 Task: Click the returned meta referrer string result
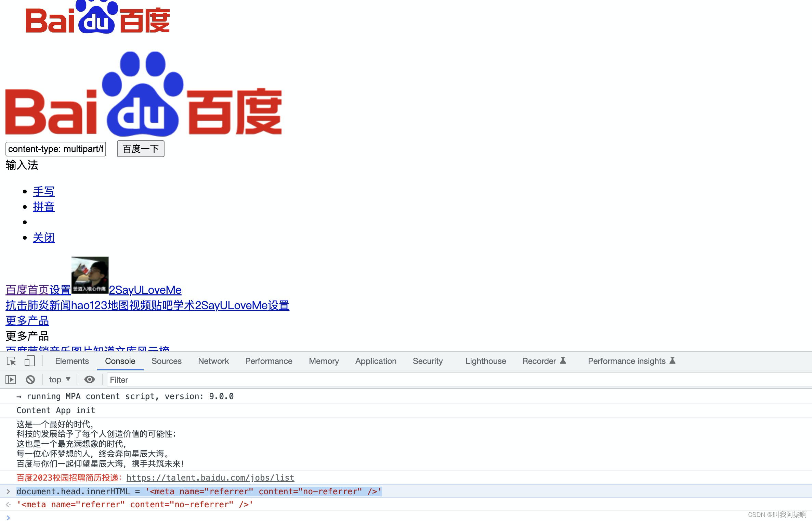point(135,505)
